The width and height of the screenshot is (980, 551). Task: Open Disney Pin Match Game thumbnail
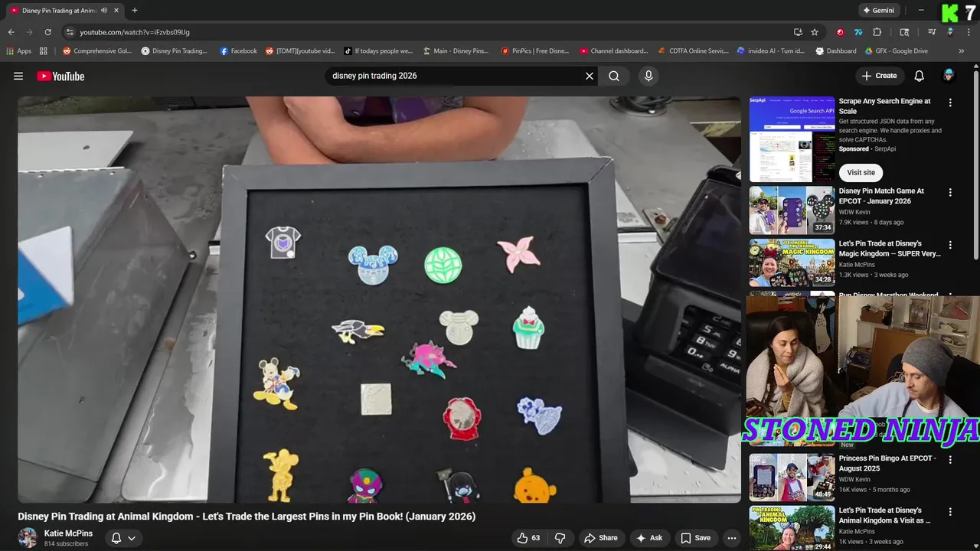tap(792, 210)
